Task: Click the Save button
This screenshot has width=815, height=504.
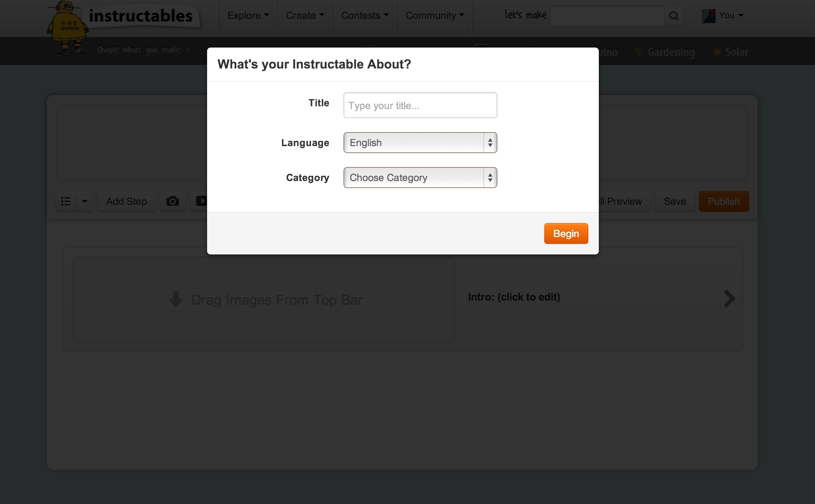Action: [674, 201]
